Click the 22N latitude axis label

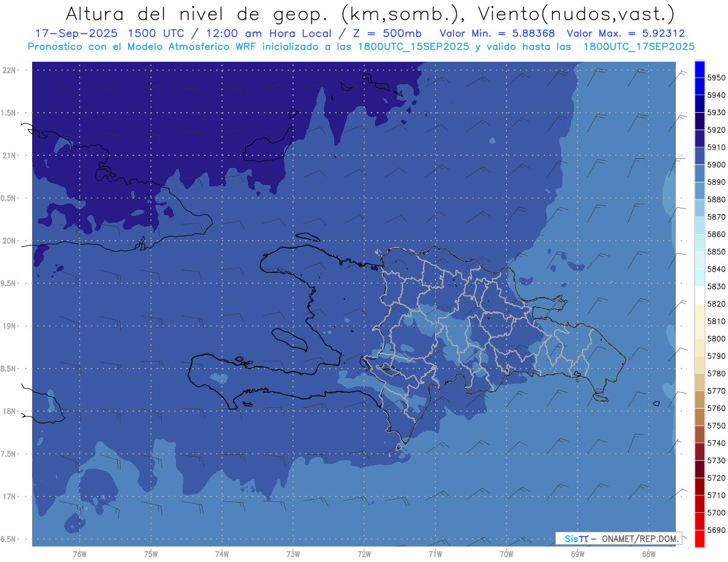(10, 70)
